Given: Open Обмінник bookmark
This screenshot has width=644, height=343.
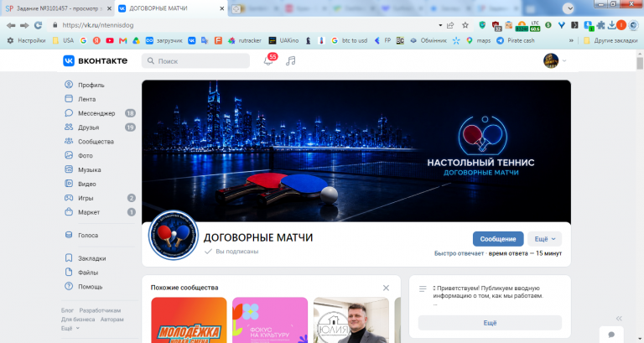Looking at the screenshot, I should point(428,40).
